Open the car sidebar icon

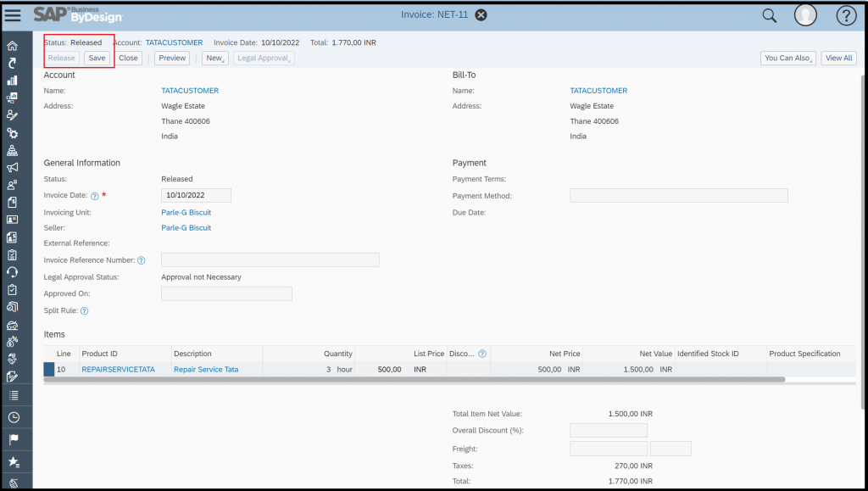point(12,325)
